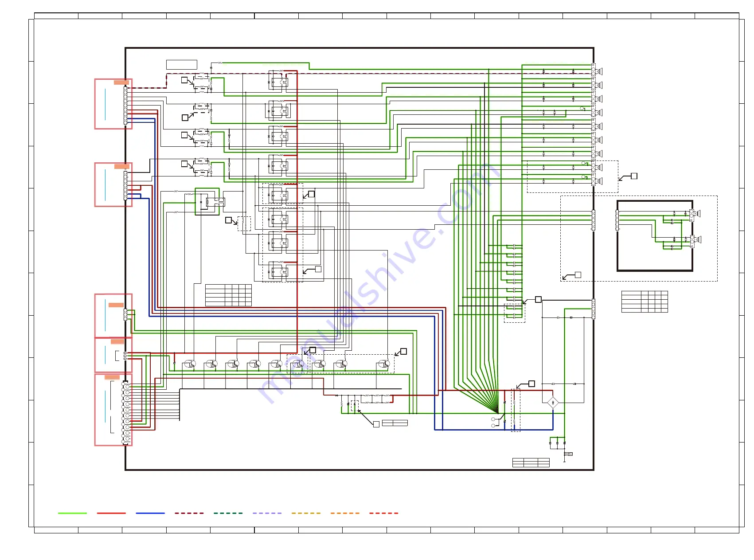Click the solid red legend line
Image resolution: width=754 pixels, height=560 pixels.
click(111, 513)
